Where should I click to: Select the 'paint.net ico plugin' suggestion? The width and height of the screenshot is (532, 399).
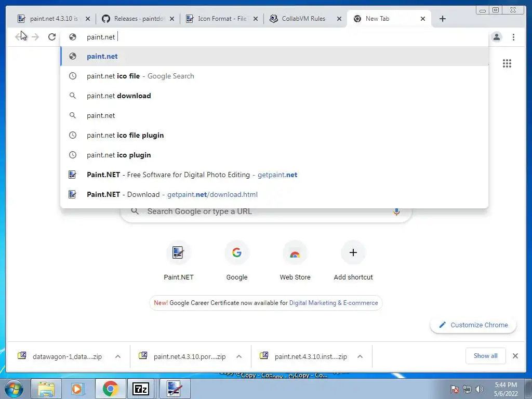coord(274,155)
